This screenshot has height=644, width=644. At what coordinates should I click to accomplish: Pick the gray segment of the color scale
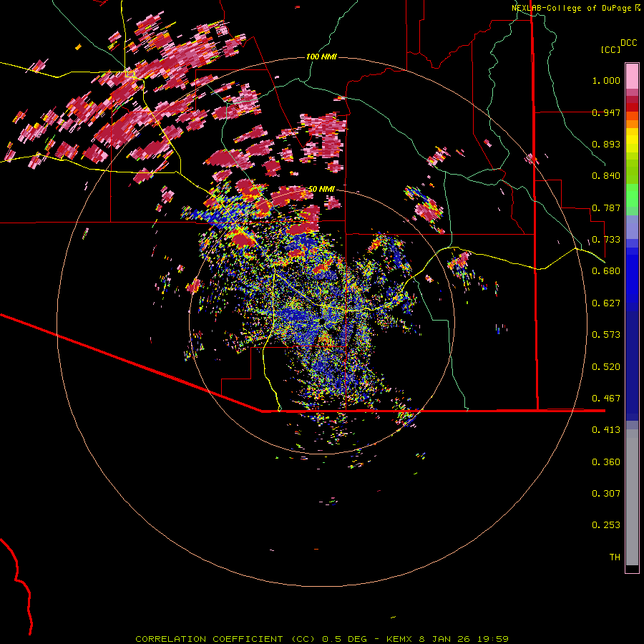click(x=632, y=497)
